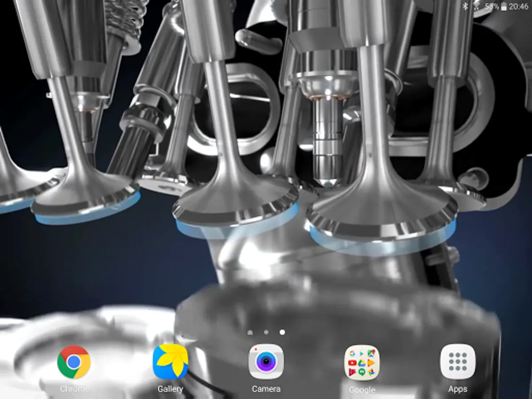Image resolution: width=532 pixels, height=399 pixels.
Task: Open the Google apps folder
Action: [x=362, y=362]
